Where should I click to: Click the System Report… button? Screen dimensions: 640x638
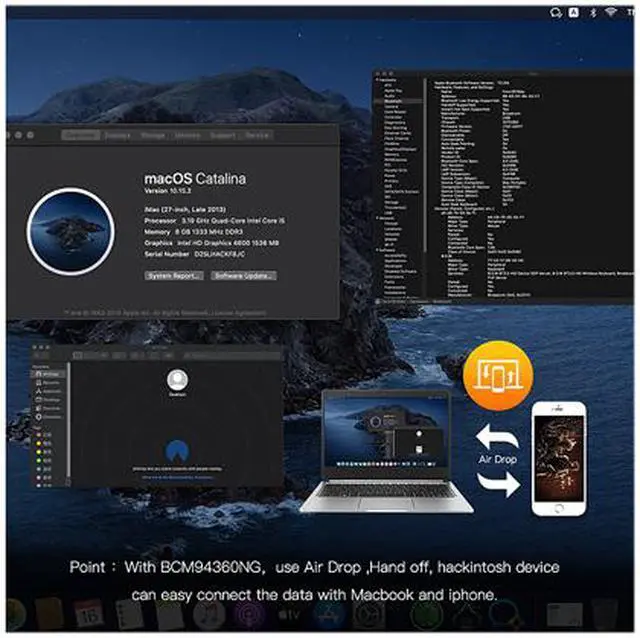point(174,276)
